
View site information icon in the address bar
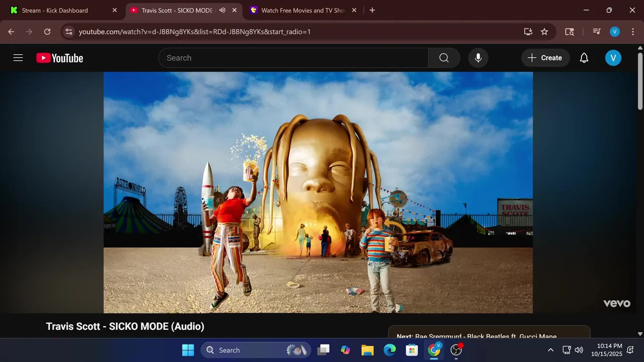click(x=69, y=32)
